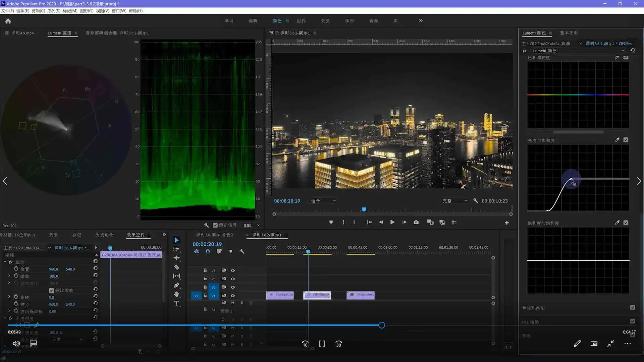Expand the 缩放 property in effect controls

pos(9,276)
